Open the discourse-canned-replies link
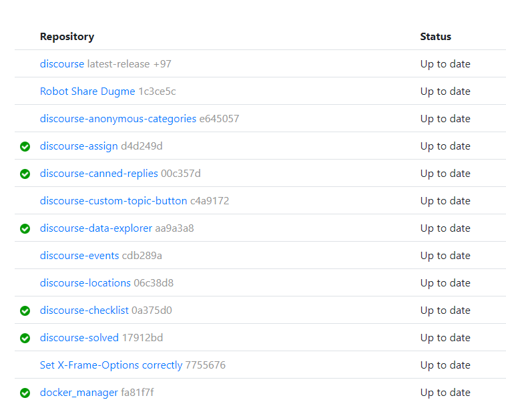The height and width of the screenshot is (420, 506). [99, 174]
